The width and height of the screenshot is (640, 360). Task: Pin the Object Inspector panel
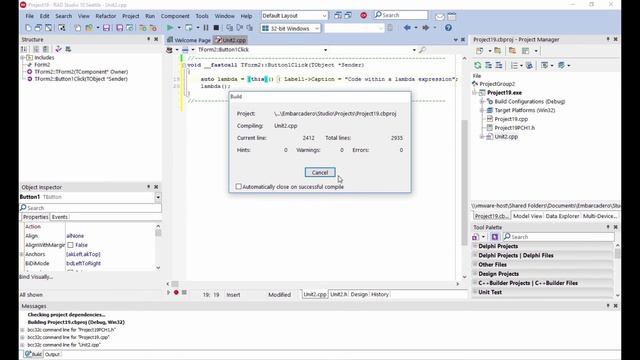click(149, 187)
